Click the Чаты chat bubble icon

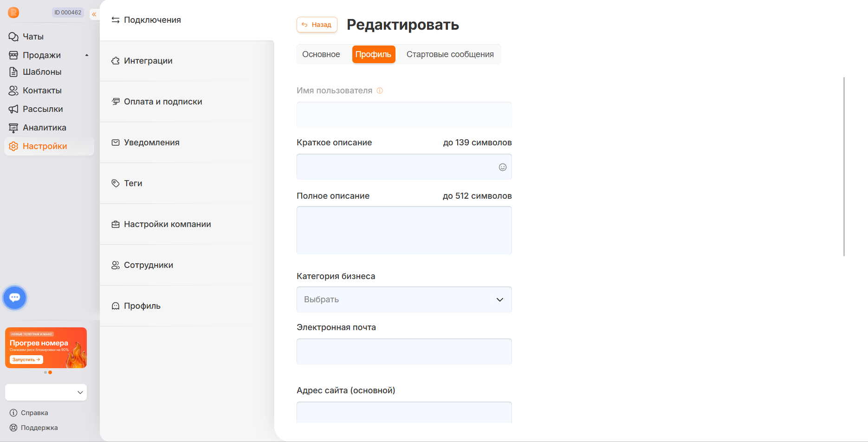pyautogui.click(x=13, y=37)
